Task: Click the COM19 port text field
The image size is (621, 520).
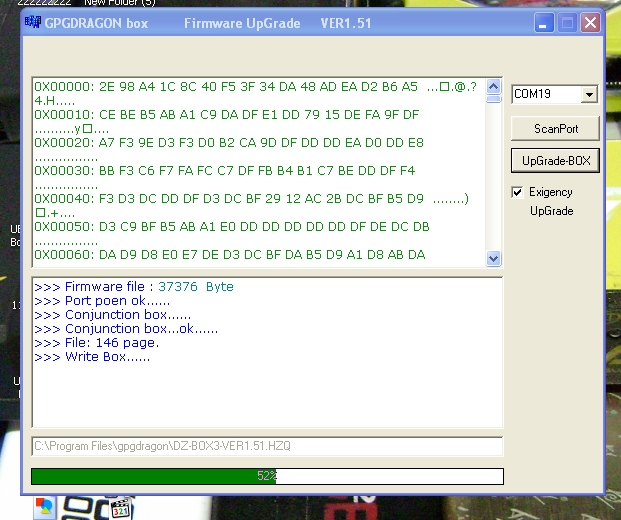Action: [547, 94]
